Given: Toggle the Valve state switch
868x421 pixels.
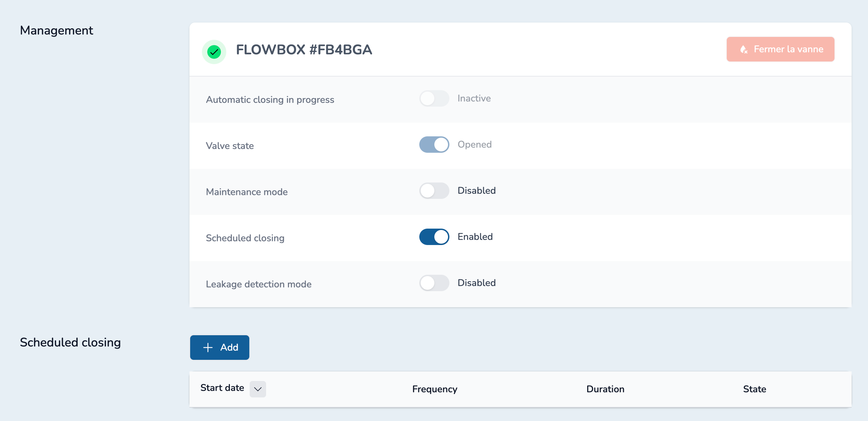Looking at the screenshot, I should (434, 145).
